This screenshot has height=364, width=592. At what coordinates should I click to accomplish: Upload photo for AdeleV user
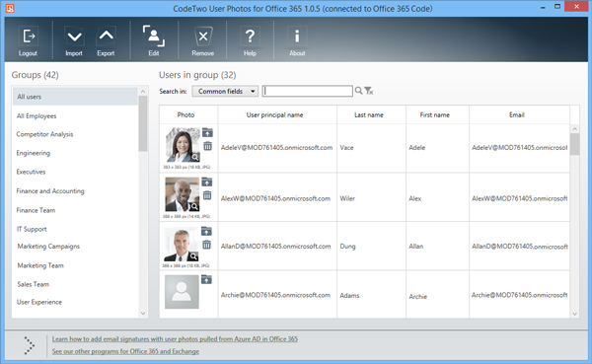click(207, 132)
